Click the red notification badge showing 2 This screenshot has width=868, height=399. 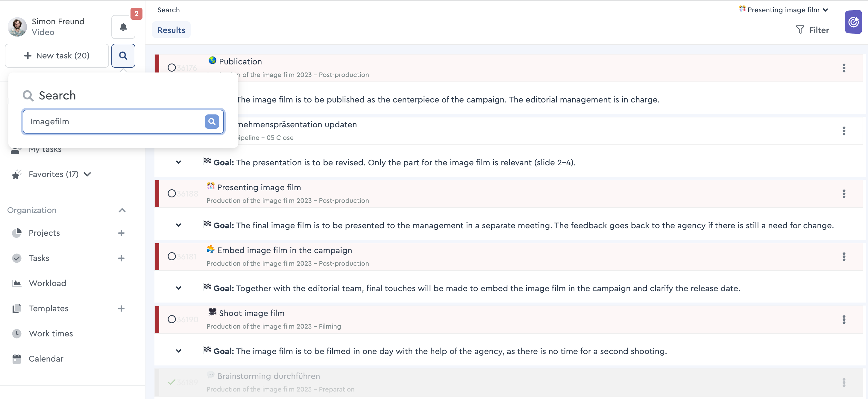click(x=136, y=13)
